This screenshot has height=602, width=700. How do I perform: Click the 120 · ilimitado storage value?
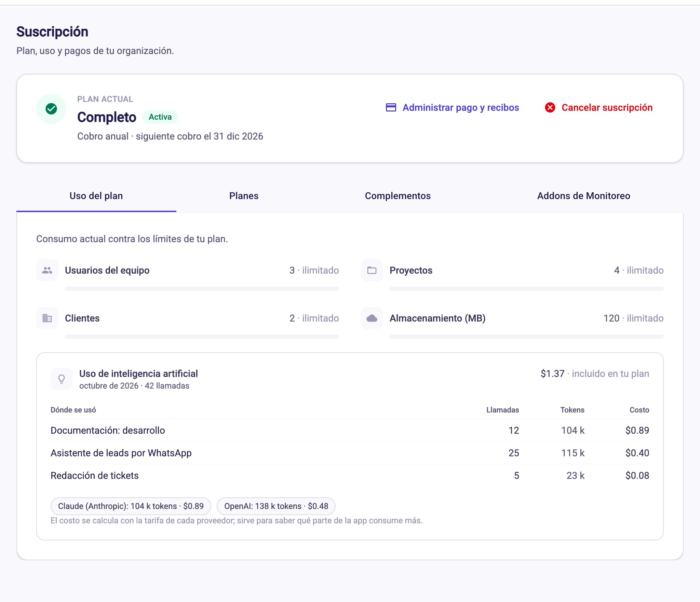click(633, 318)
